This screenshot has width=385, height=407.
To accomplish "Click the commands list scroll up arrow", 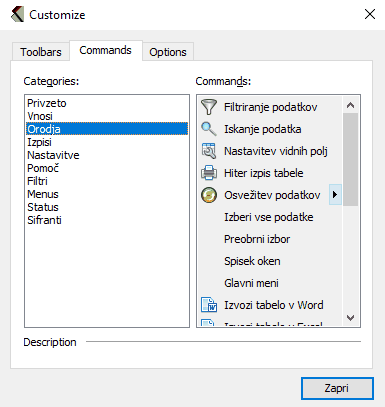I will [x=350, y=105].
